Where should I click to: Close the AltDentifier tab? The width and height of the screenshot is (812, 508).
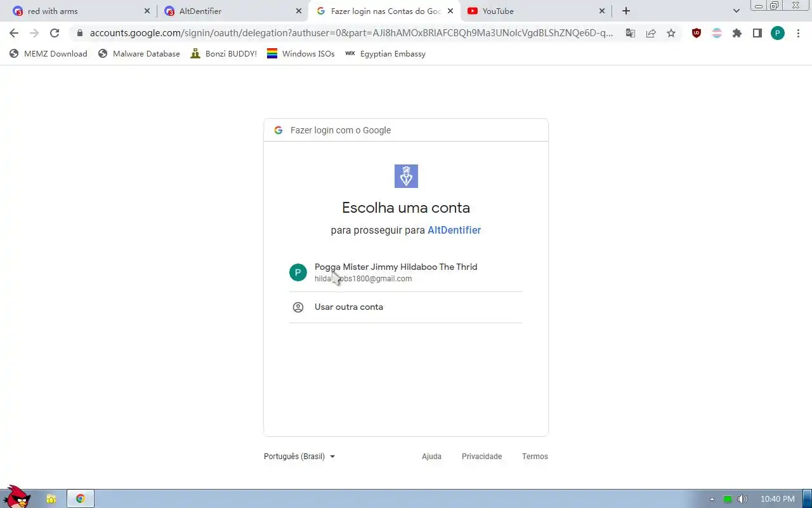tap(299, 11)
